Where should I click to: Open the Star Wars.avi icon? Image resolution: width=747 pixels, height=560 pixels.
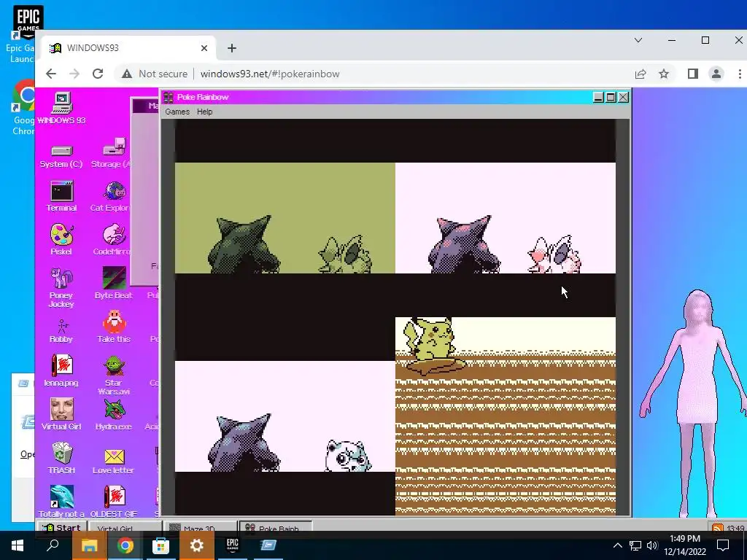click(x=113, y=376)
